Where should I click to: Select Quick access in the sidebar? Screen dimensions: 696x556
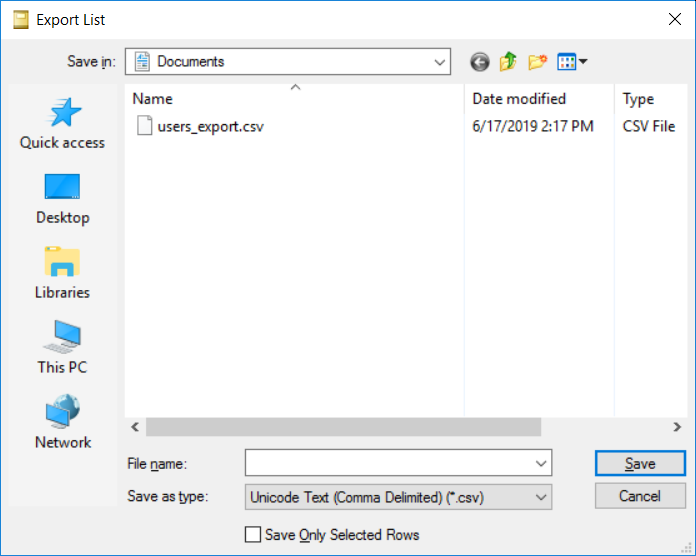(62, 124)
